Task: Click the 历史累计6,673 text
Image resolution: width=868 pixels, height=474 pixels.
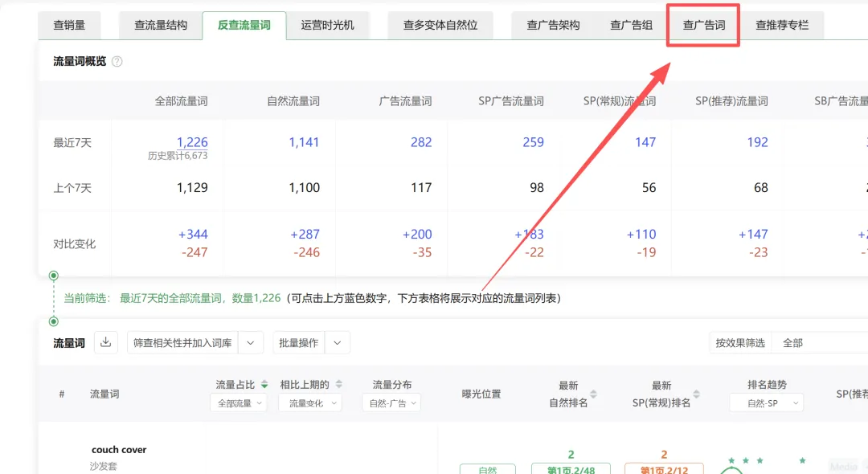Action: (178, 156)
